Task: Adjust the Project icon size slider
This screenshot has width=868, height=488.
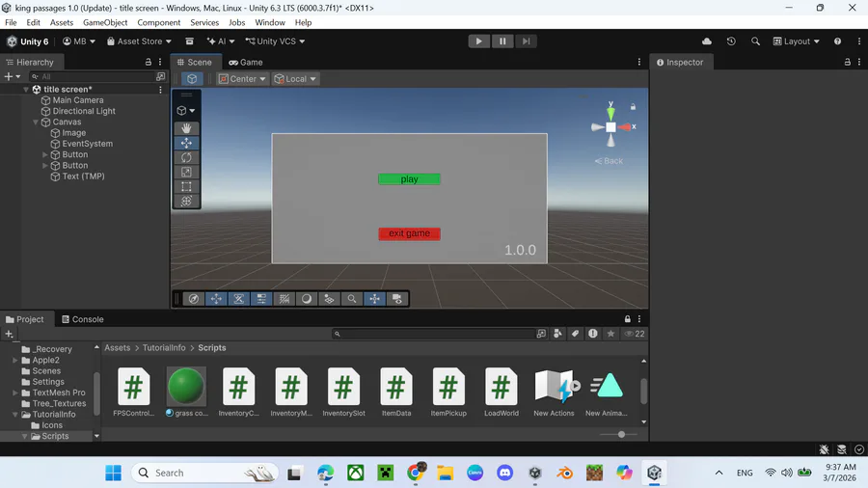Action: [x=621, y=434]
